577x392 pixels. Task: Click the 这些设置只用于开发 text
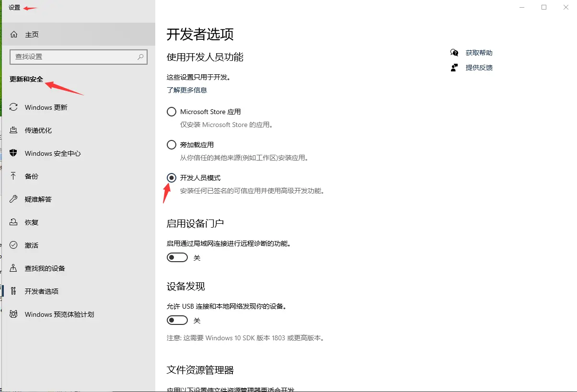(198, 77)
